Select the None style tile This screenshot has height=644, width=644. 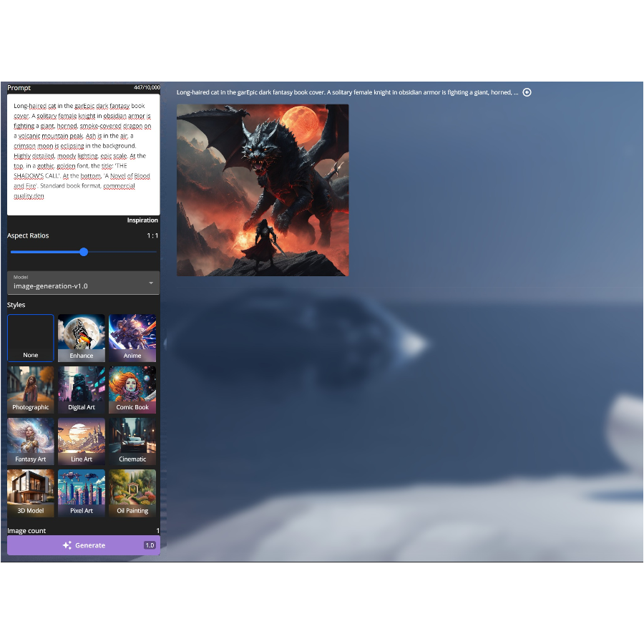point(31,338)
